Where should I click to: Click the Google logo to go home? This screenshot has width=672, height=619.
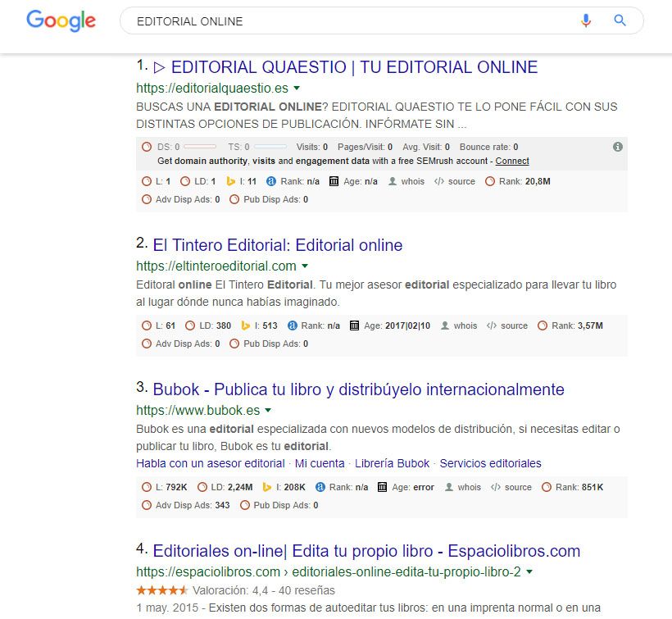coord(60,21)
